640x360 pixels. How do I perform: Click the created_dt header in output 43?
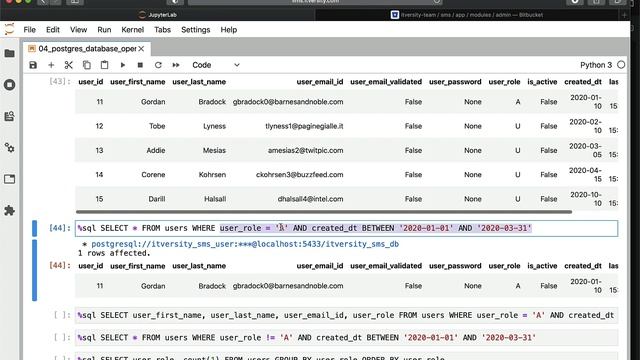click(582, 82)
